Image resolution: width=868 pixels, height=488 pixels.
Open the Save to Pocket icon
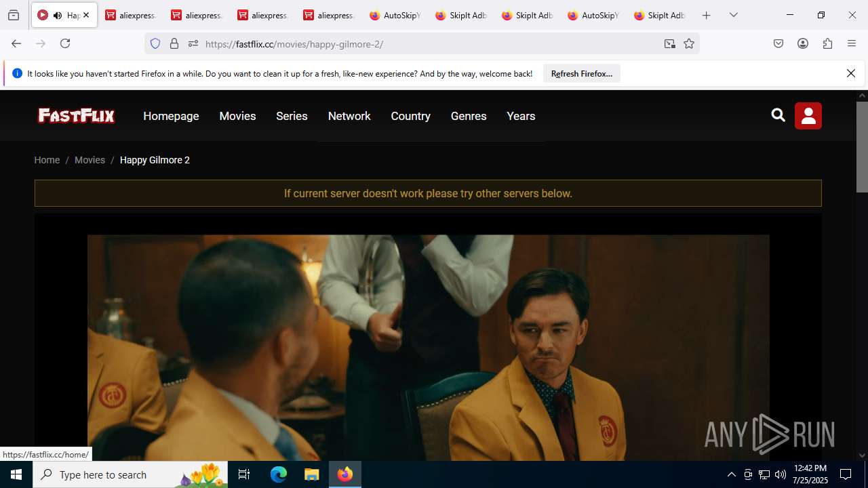pyautogui.click(x=778, y=43)
